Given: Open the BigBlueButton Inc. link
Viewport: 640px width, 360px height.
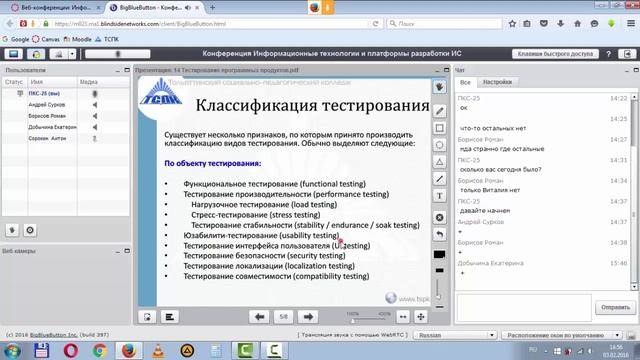Looking at the screenshot, I should tap(53, 335).
